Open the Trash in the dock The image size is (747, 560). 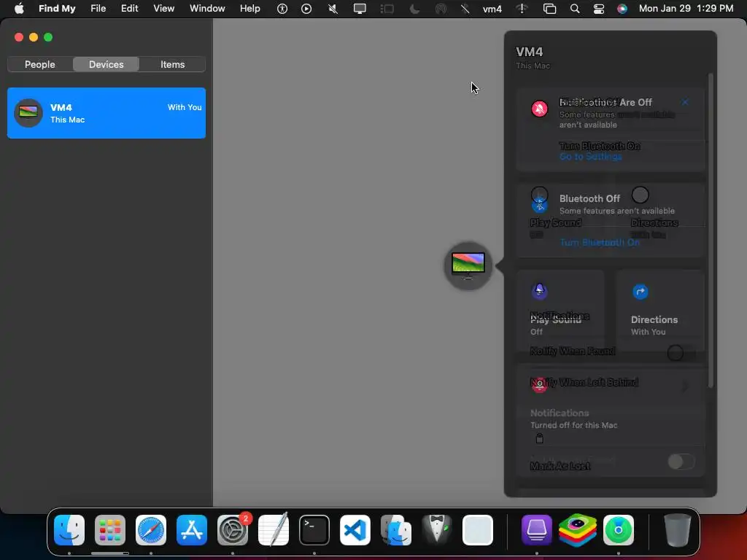coord(678,530)
